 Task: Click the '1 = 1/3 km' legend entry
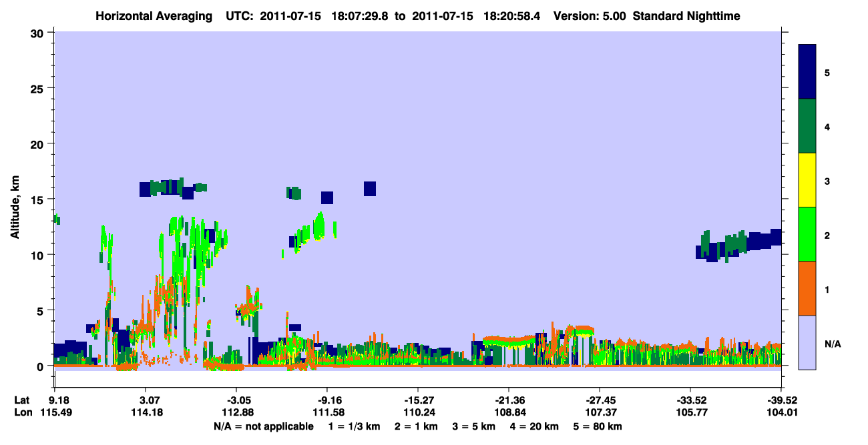tap(355, 426)
